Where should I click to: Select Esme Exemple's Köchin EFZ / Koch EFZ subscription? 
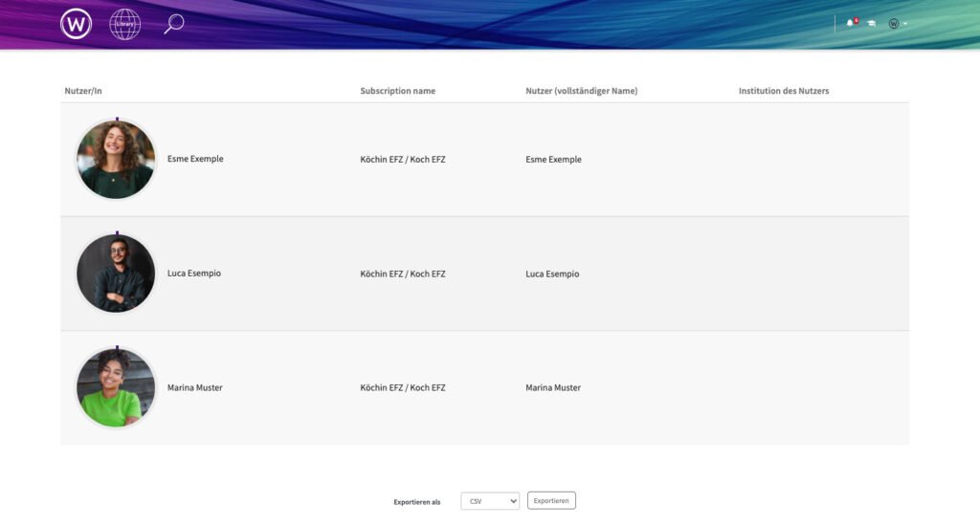[403, 159]
